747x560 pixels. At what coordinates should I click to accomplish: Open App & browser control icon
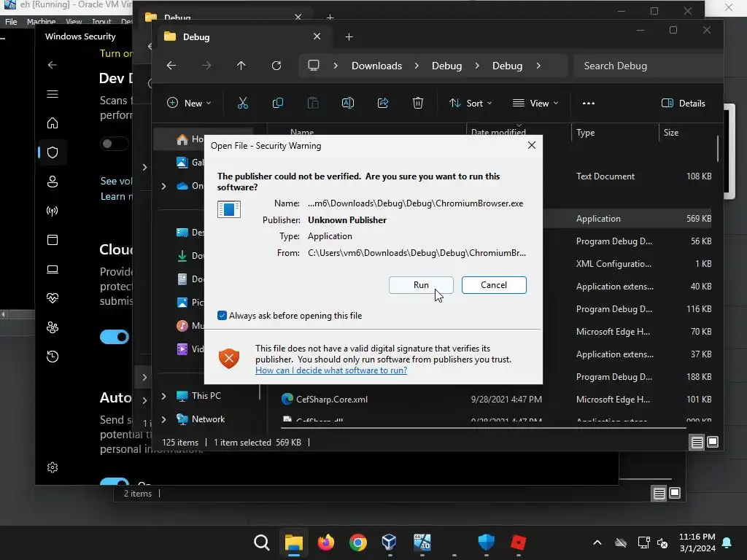[53, 240]
